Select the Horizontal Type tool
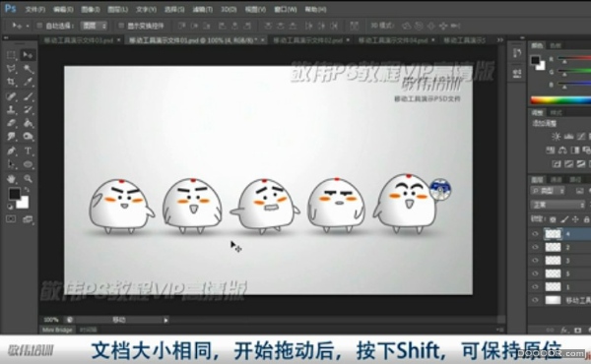 point(28,151)
